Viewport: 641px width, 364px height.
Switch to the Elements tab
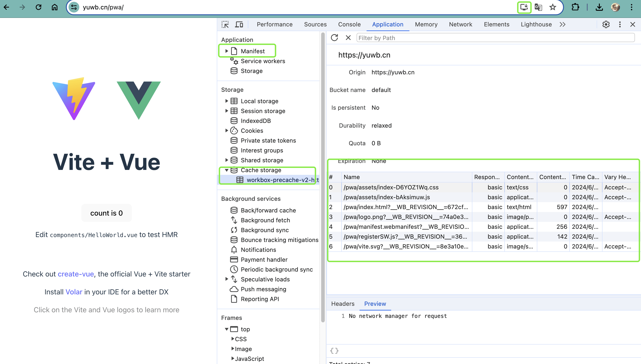click(497, 24)
